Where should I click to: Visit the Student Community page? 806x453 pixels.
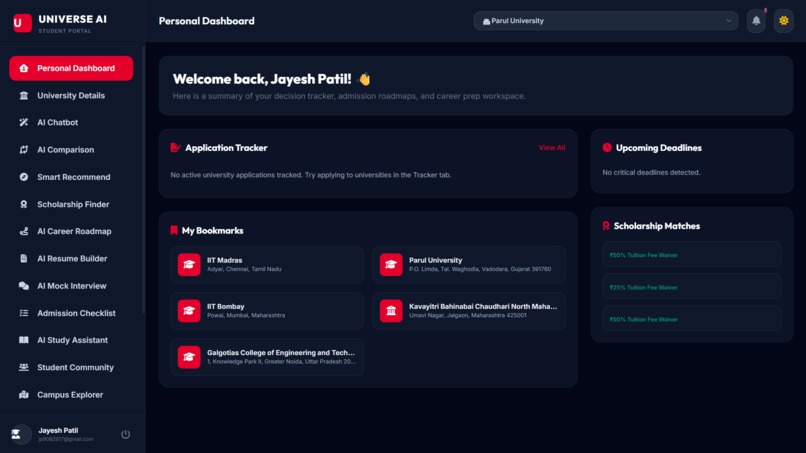71,367
